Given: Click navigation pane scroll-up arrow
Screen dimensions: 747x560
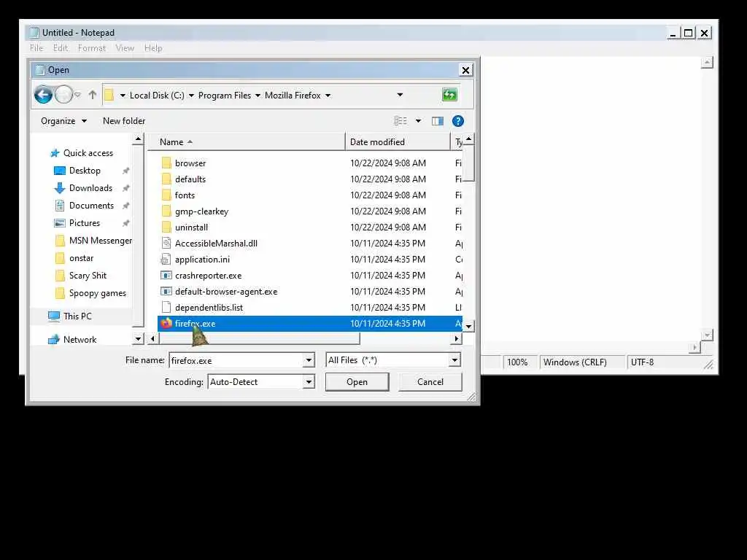Looking at the screenshot, I should pyautogui.click(x=138, y=139).
